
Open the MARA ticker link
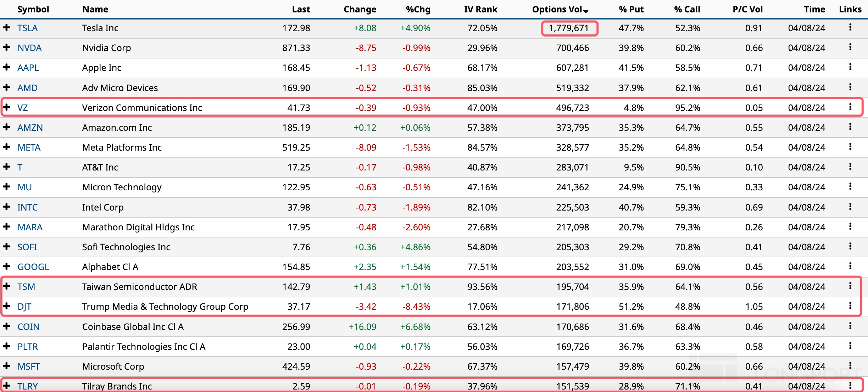point(30,227)
